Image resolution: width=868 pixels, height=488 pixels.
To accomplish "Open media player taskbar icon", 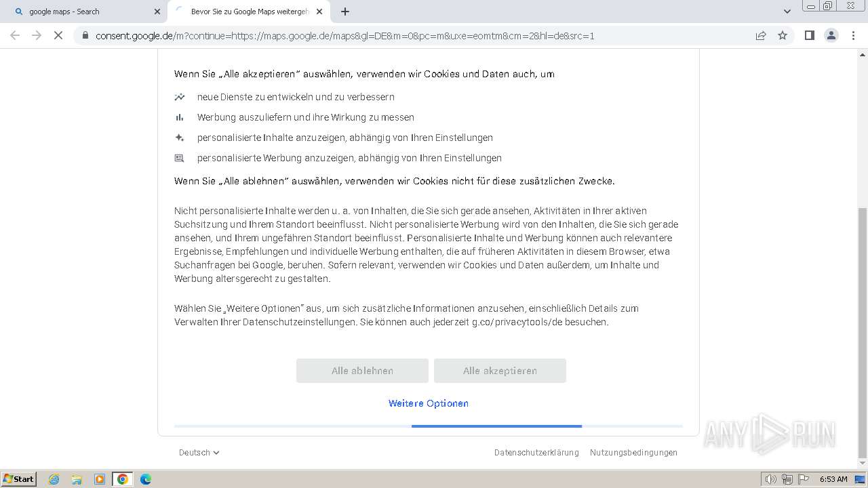I will (x=100, y=479).
